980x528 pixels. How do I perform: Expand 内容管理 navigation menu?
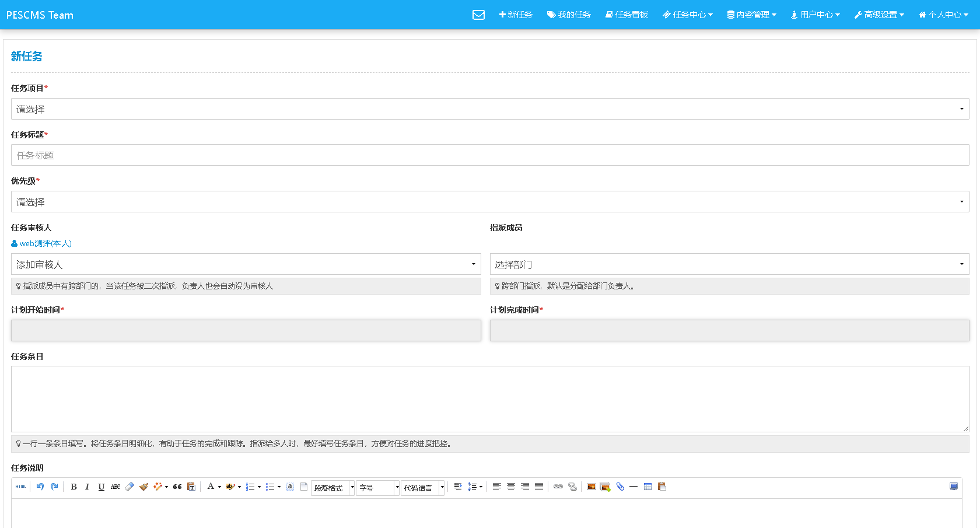(x=752, y=15)
